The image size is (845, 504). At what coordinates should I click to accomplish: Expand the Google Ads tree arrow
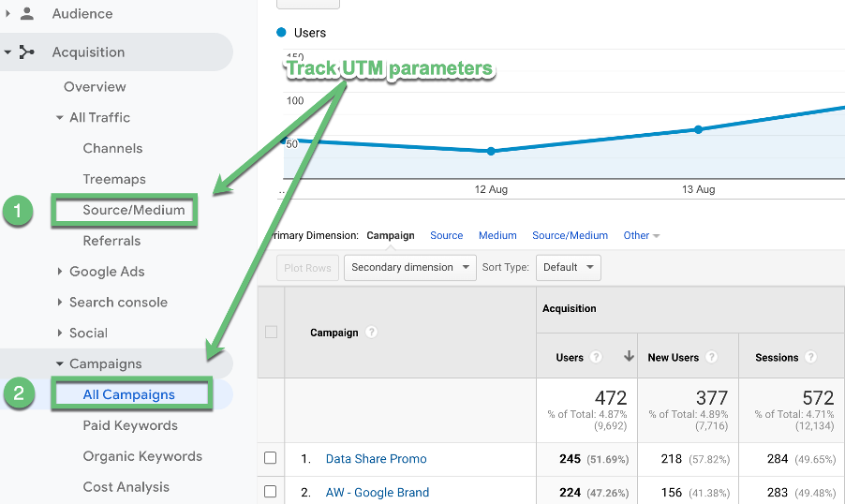(x=60, y=272)
